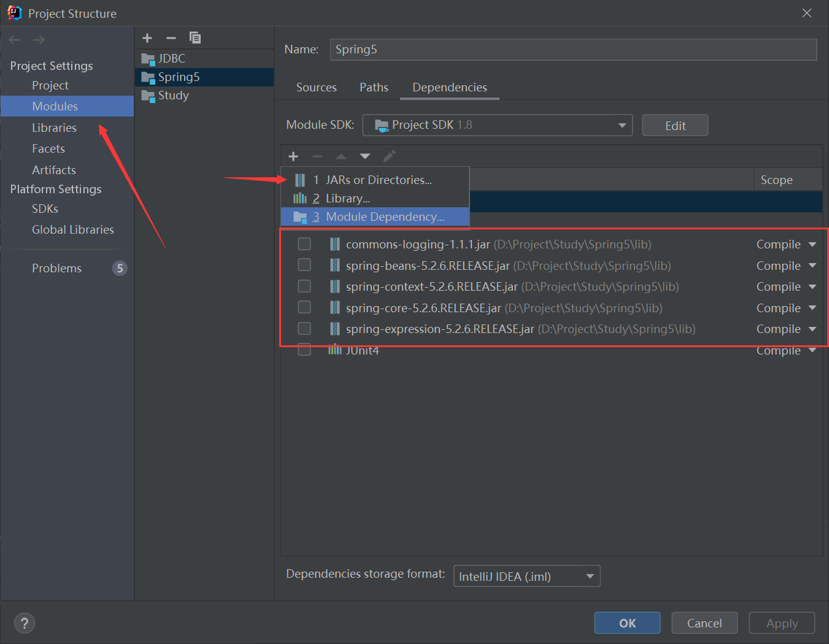Click the Cancel button

[x=704, y=623]
